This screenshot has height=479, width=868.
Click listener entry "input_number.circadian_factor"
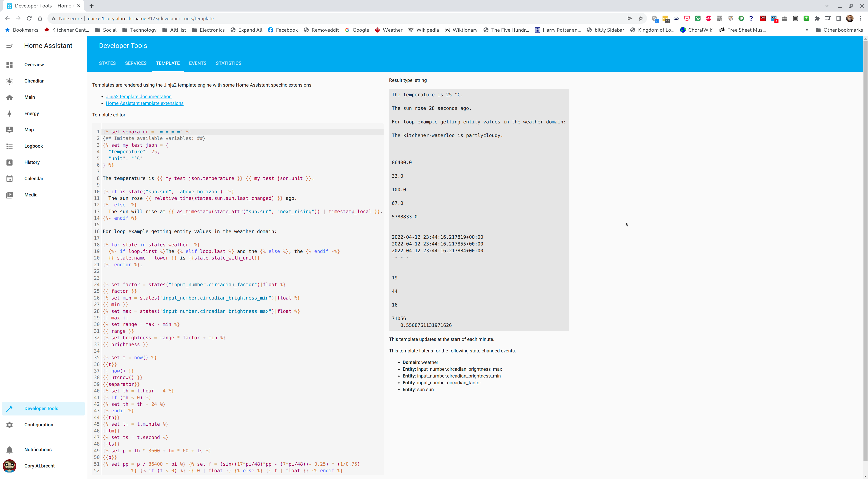tap(449, 383)
